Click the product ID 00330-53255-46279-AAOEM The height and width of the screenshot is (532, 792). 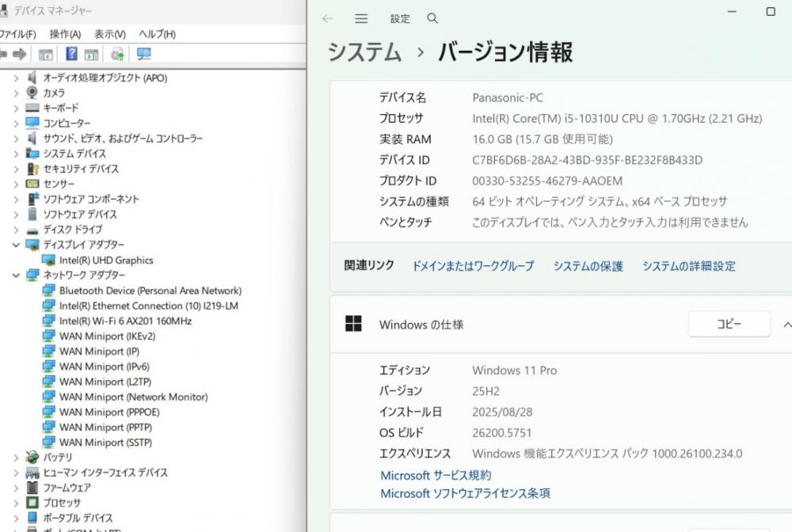(547, 180)
